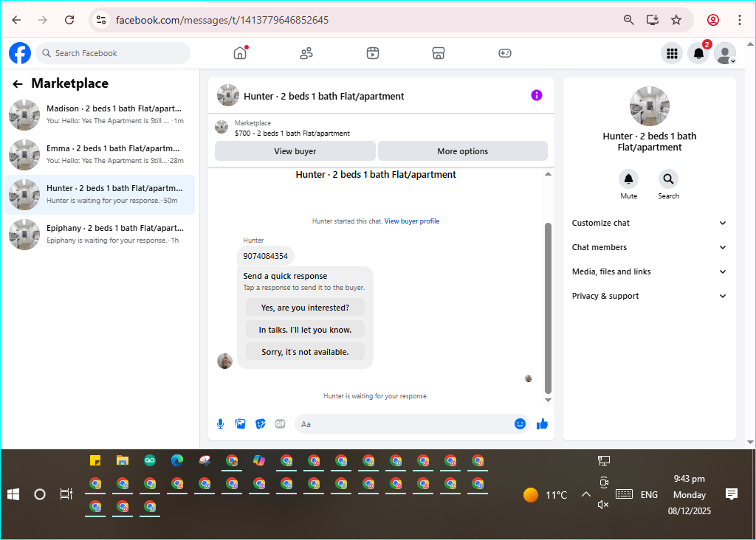Send 'Sorry, it's not available.' response
Image resolution: width=756 pixels, height=540 pixels.
point(305,352)
